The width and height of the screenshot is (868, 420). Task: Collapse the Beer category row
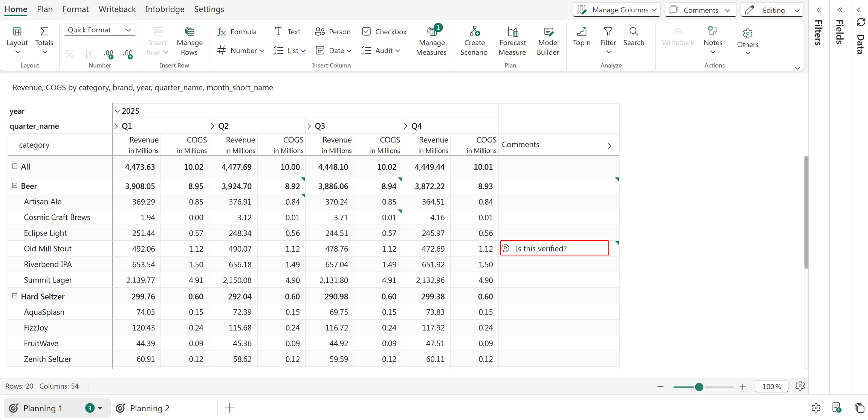click(15, 185)
